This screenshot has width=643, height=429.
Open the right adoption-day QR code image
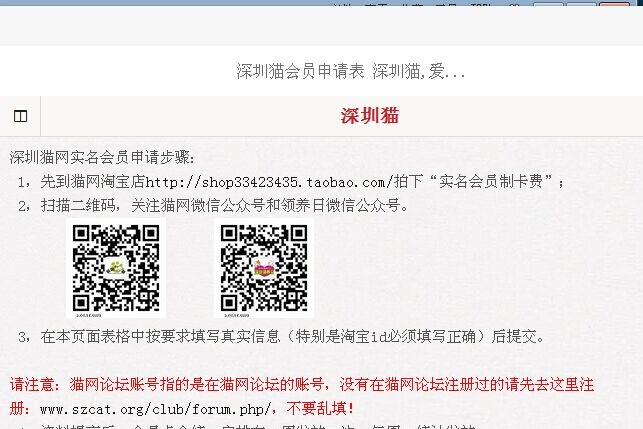pyautogui.click(x=264, y=268)
